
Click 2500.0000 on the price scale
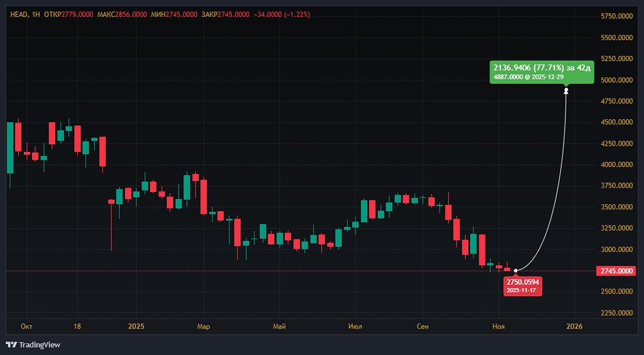(616, 292)
